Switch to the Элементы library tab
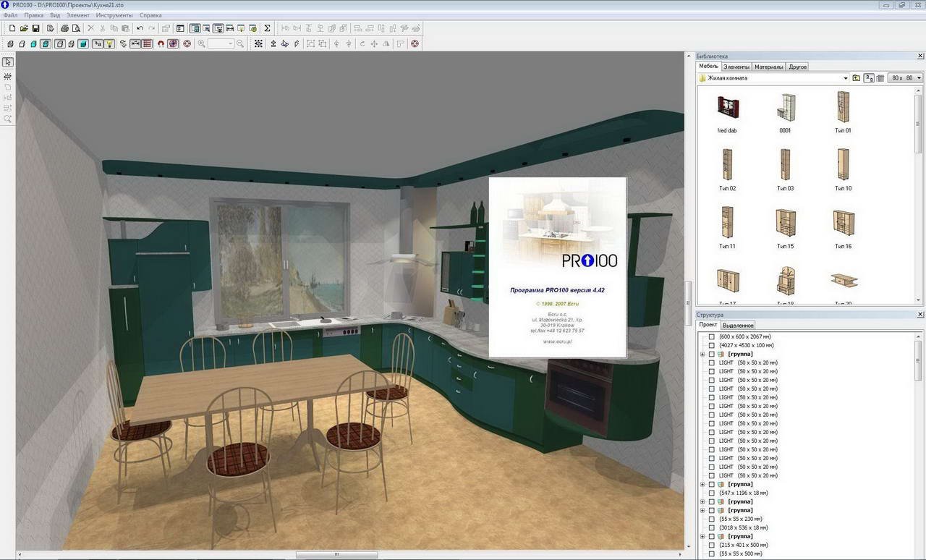The width and height of the screenshot is (926, 560). [736, 67]
